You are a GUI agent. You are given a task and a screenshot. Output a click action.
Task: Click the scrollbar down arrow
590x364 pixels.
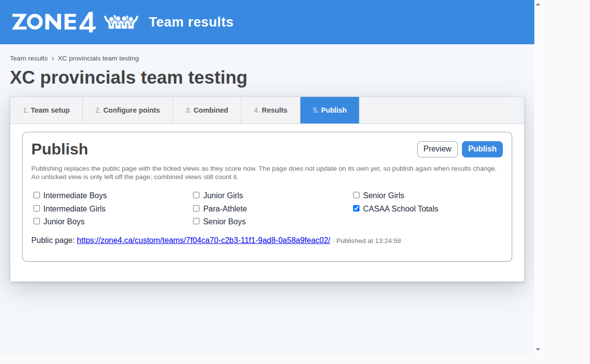tap(538, 349)
